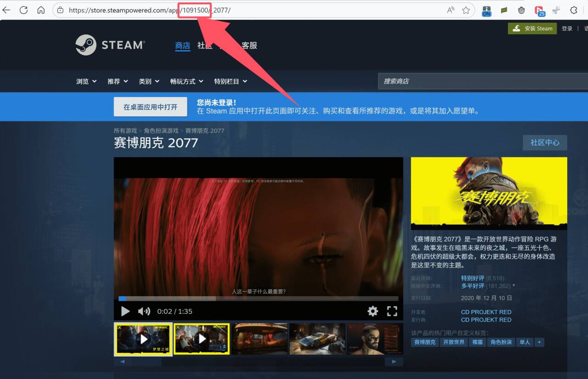Click the 安装 Steam button
The height and width of the screenshot is (379, 588).
pos(532,28)
